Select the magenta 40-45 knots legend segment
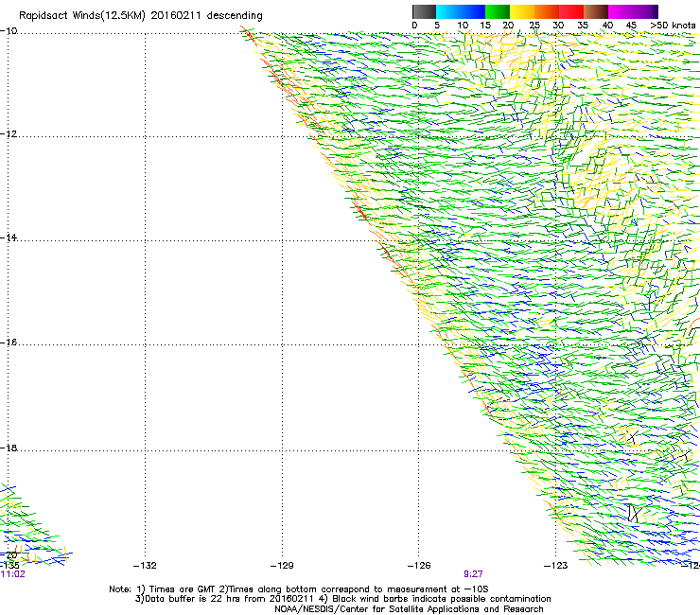Viewport: 700px width, 615px height. tap(621, 11)
